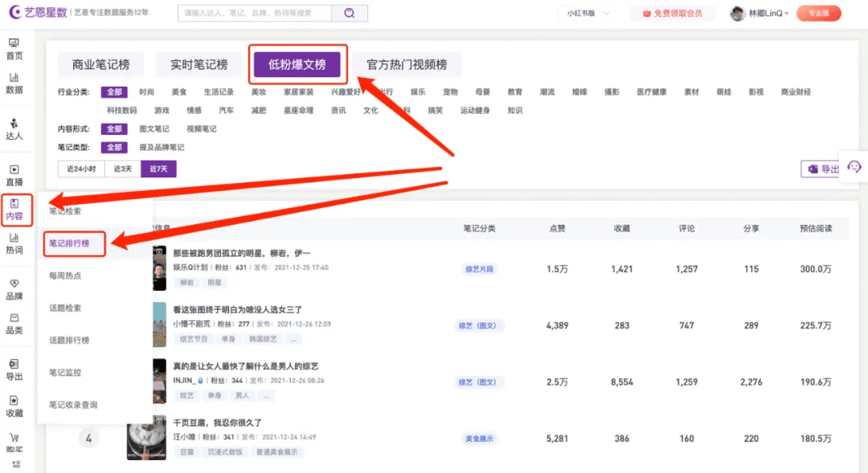
Task: Open 笔记收录查询 in the content submenu
Action: (x=73, y=405)
